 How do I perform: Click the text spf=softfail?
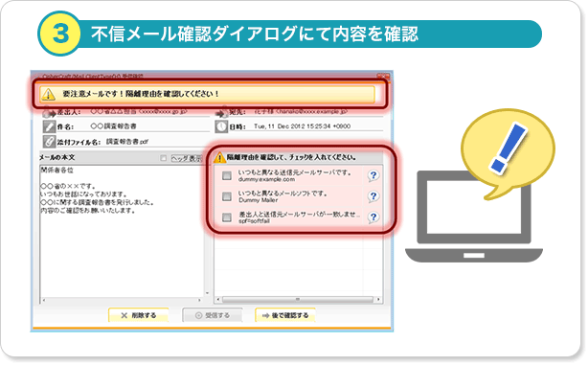[254, 221]
